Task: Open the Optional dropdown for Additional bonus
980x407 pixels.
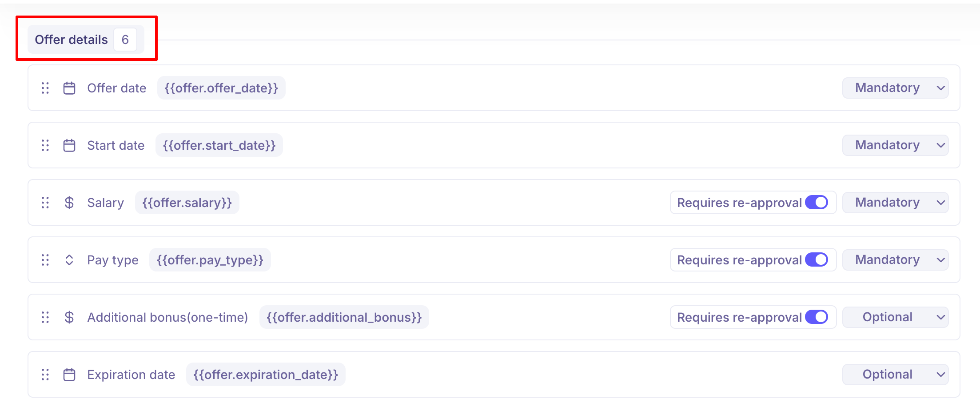Action: (895, 317)
